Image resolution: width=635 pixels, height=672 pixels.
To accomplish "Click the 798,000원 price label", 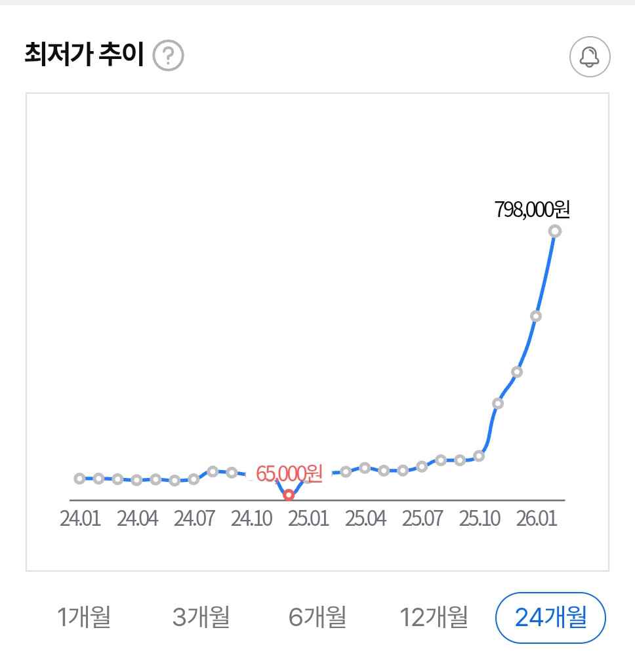I will [x=533, y=210].
